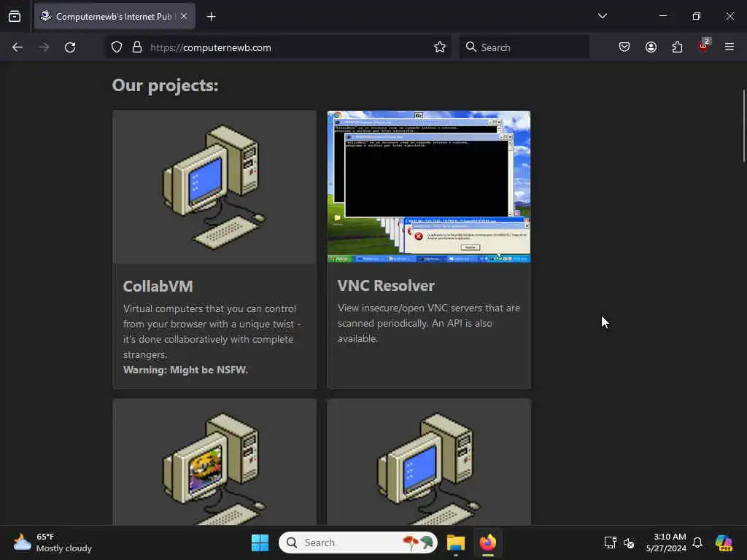
Task: Go forward to next page
Action: point(44,47)
